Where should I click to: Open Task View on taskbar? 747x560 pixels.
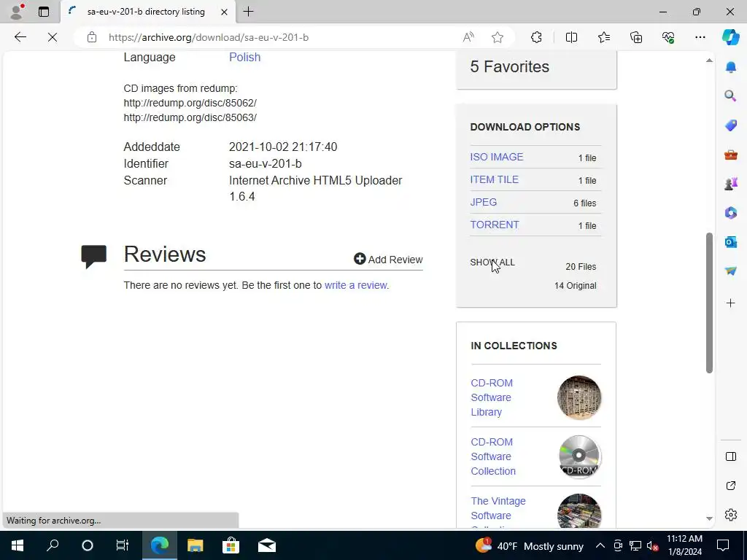pyautogui.click(x=123, y=545)
